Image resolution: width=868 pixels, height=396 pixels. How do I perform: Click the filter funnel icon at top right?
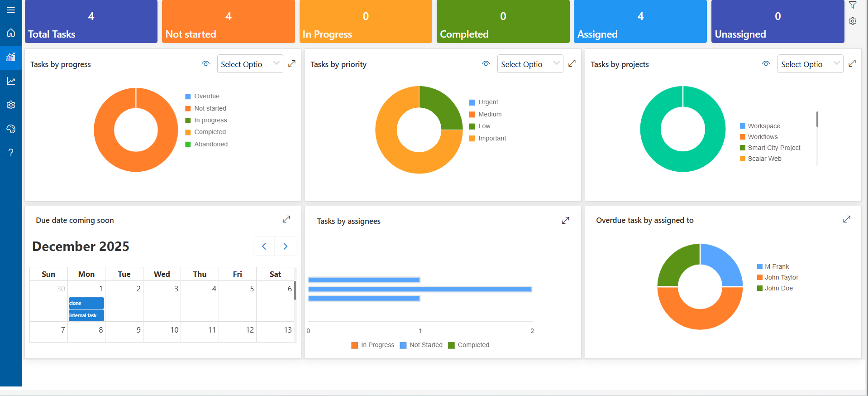click(853, 5)
